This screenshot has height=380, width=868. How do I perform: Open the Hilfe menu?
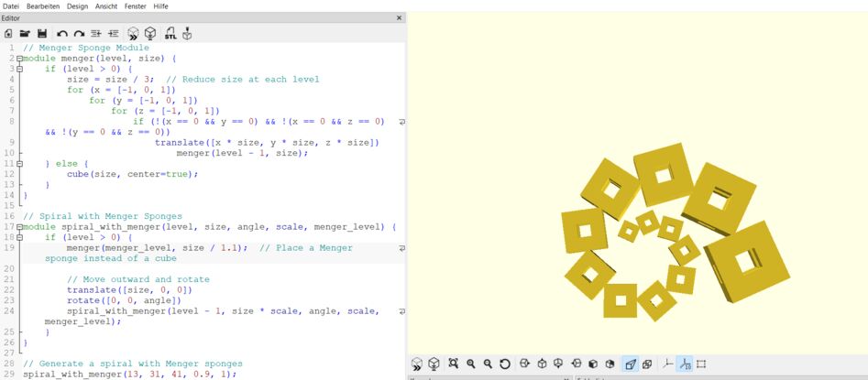coord(160,6)
